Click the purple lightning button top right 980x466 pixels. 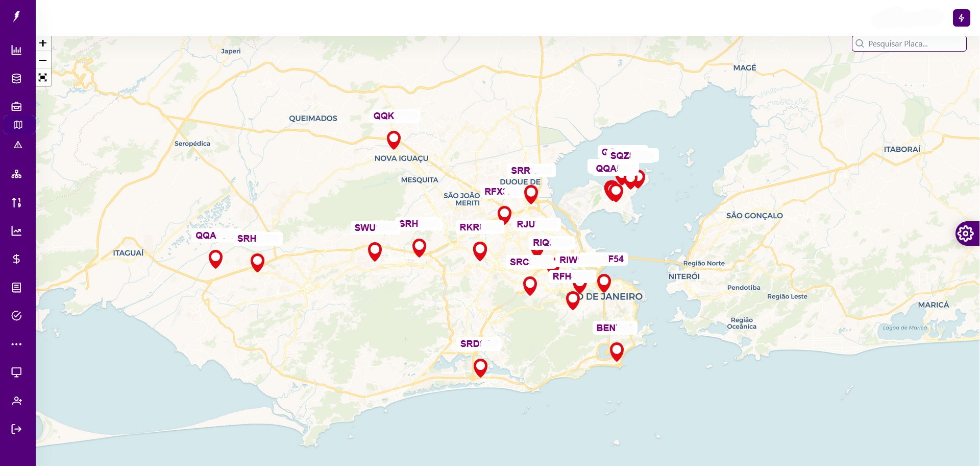click(x=961, y=18)
